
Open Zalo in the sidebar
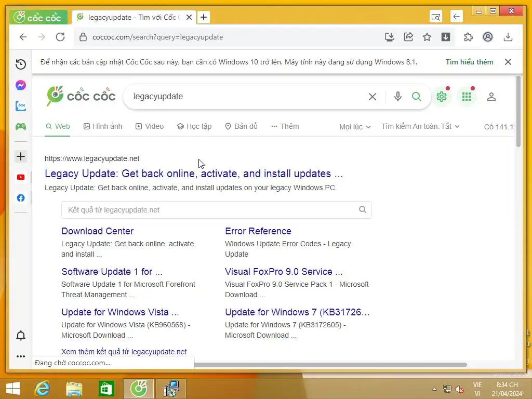coord(21,106)
